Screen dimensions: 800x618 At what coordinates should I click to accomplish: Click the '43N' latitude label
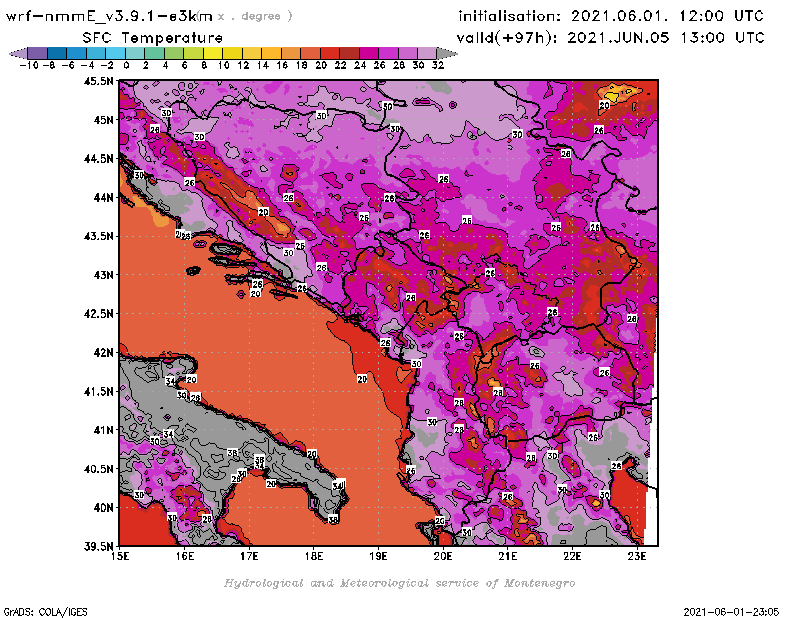103,275
